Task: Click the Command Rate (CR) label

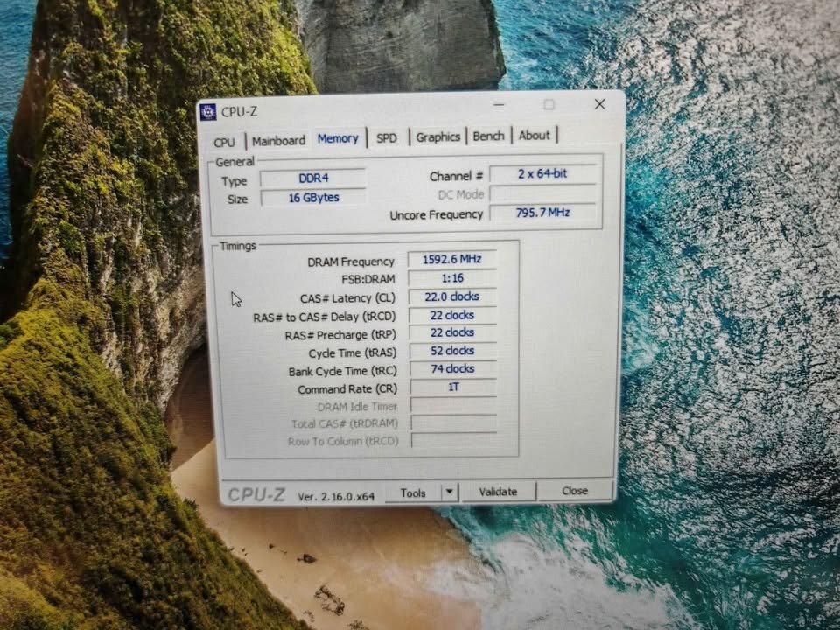Action: pyautogui.click(x=347, y=389)
